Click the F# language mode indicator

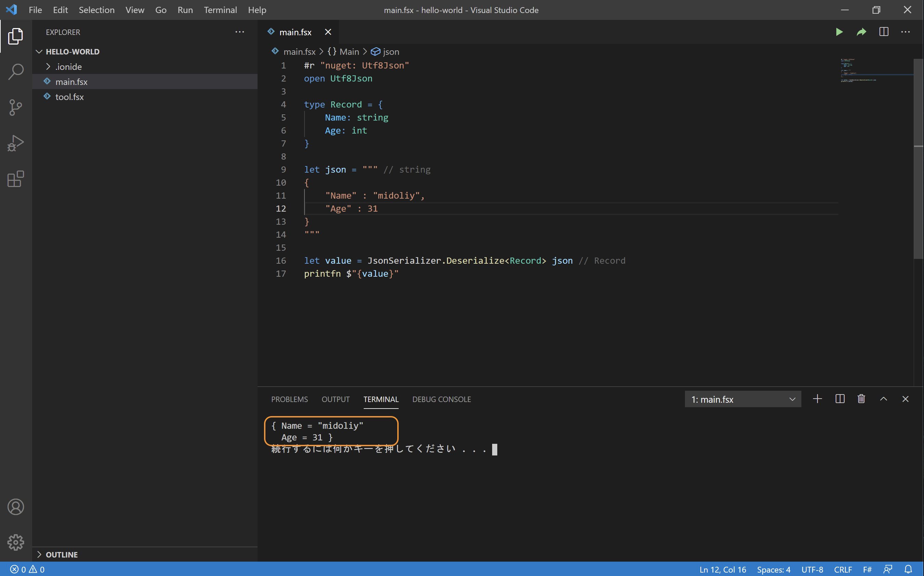pos(867,569)
